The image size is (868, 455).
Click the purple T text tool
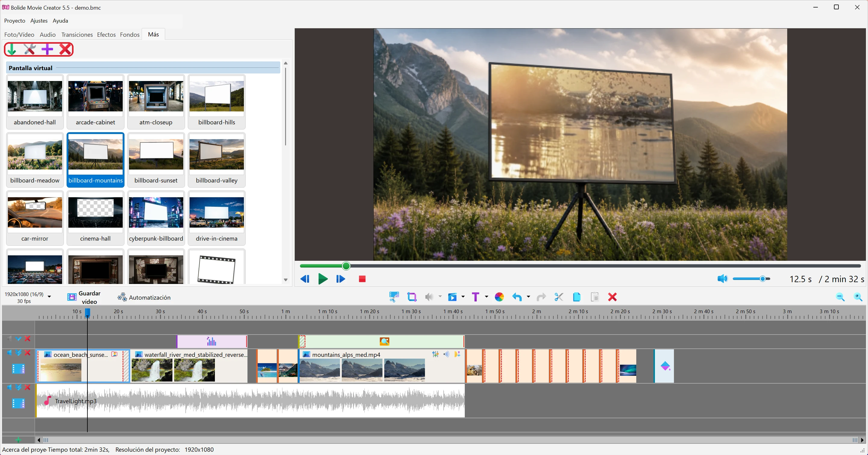point(476,297)
